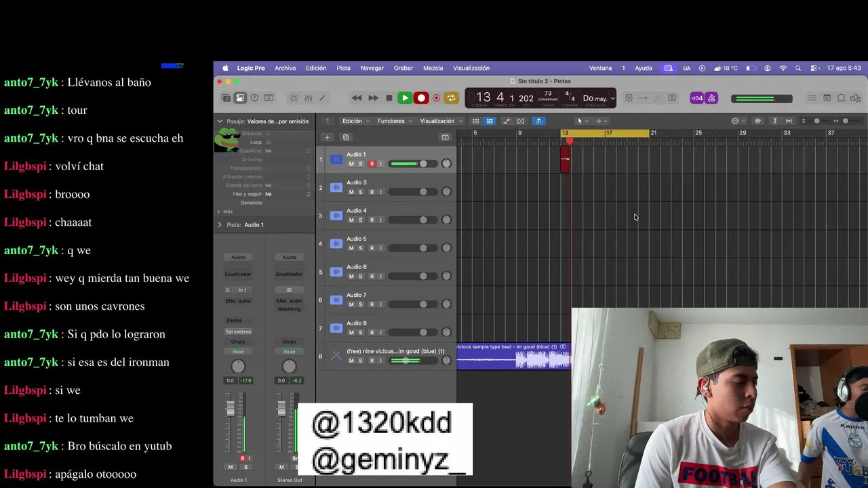The width and height of the screenshot is (868, 488).
Task: Click the red Record button
Action: tap(421, 98)
